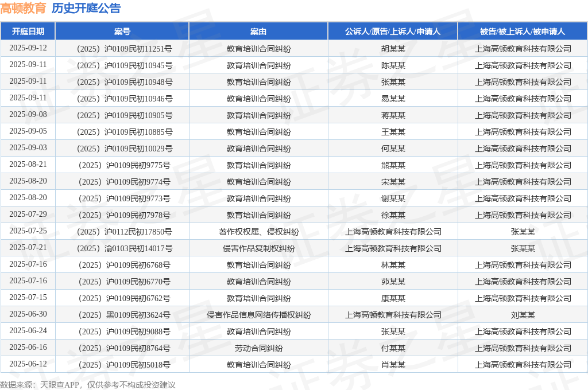This screenshot has width=588, height=390.
Task: Select the 案号 column header
Action: (x=122, y=32)
